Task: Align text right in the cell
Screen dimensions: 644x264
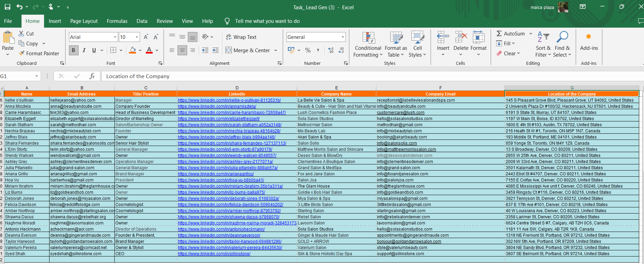Action: pyautogui.click(x=193, y=50)
